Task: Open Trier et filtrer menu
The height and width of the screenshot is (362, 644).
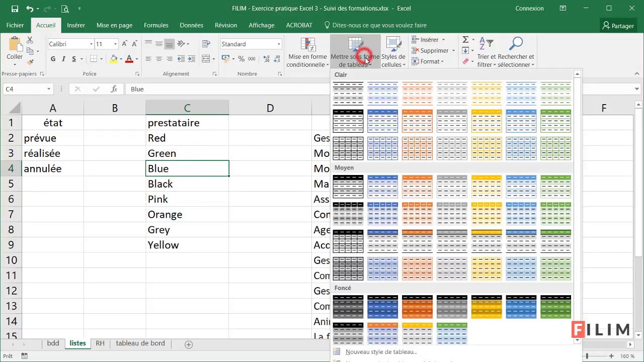Action: 486,53
